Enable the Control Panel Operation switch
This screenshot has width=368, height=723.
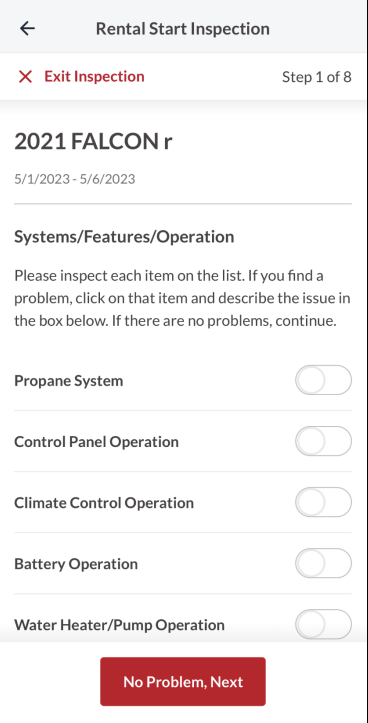pos(323,441)
